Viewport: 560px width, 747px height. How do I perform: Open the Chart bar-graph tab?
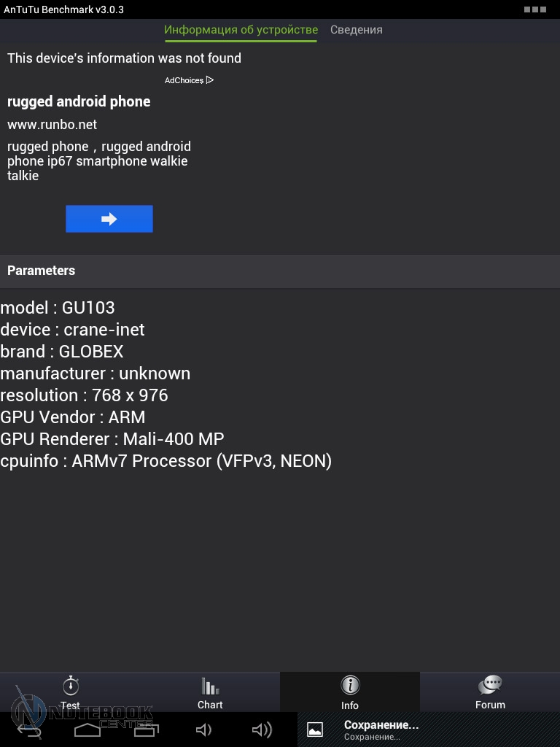click(210, 692)
